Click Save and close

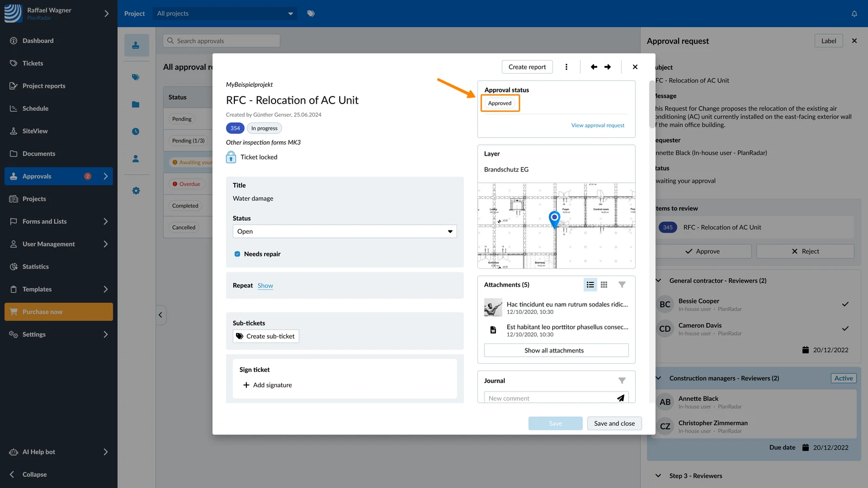coord(614,423)
